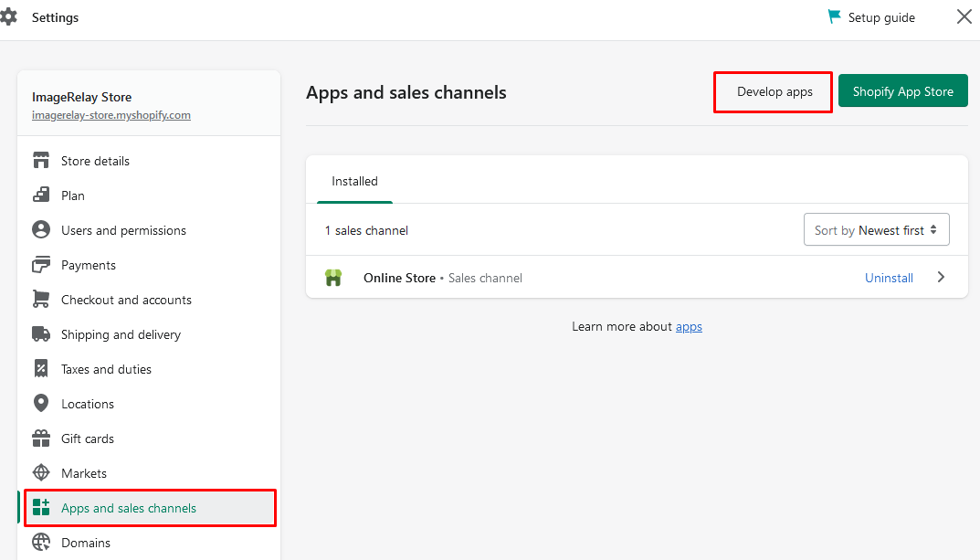The width and height of the screenshot is (980, 560).
Task: Click the Setup guide flag icon
Action: point(835,16)
